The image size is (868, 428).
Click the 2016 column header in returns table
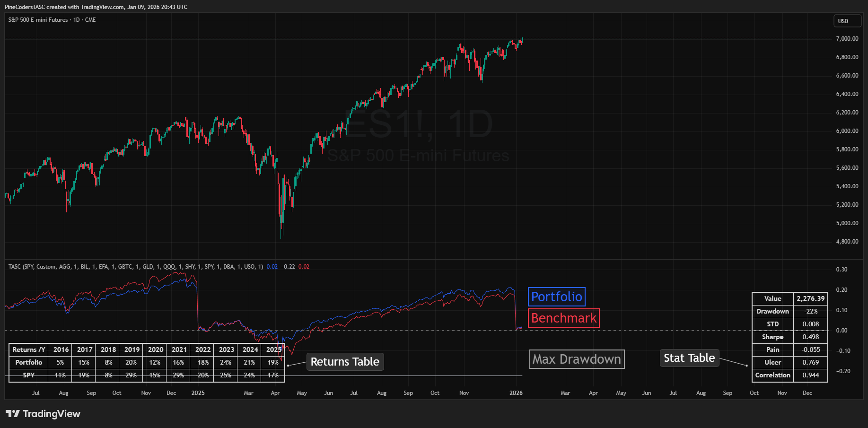[61, 349]
